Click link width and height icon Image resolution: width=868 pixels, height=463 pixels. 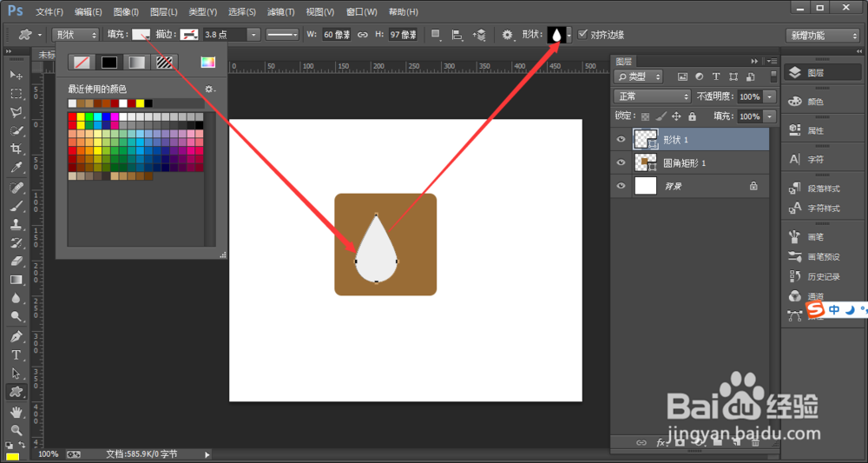[363, 35]
